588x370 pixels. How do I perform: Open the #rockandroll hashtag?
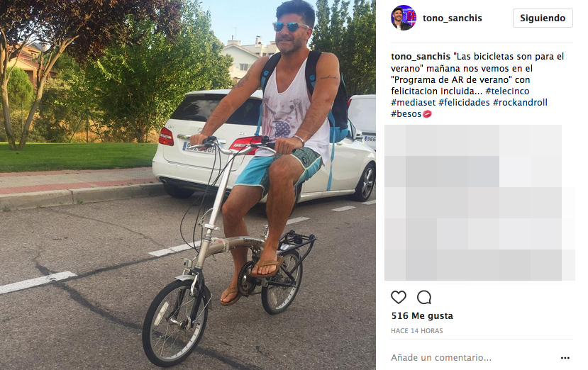(520, 102)
